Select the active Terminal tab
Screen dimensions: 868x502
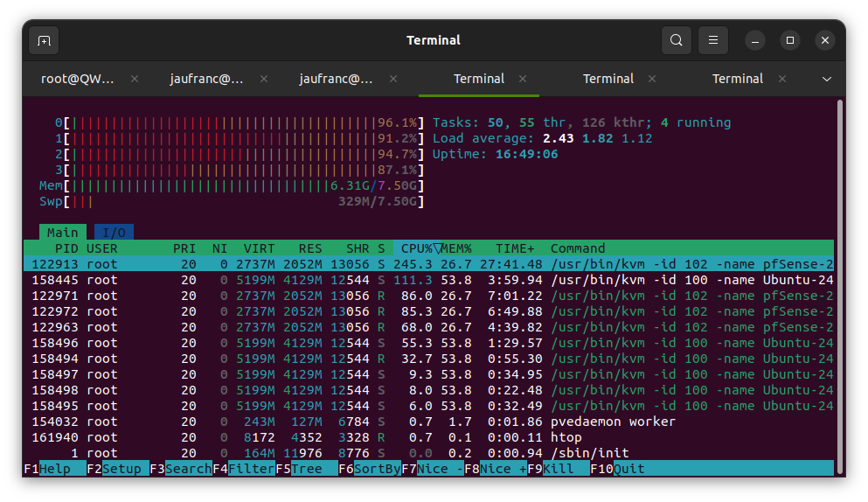tap(479, 80)
